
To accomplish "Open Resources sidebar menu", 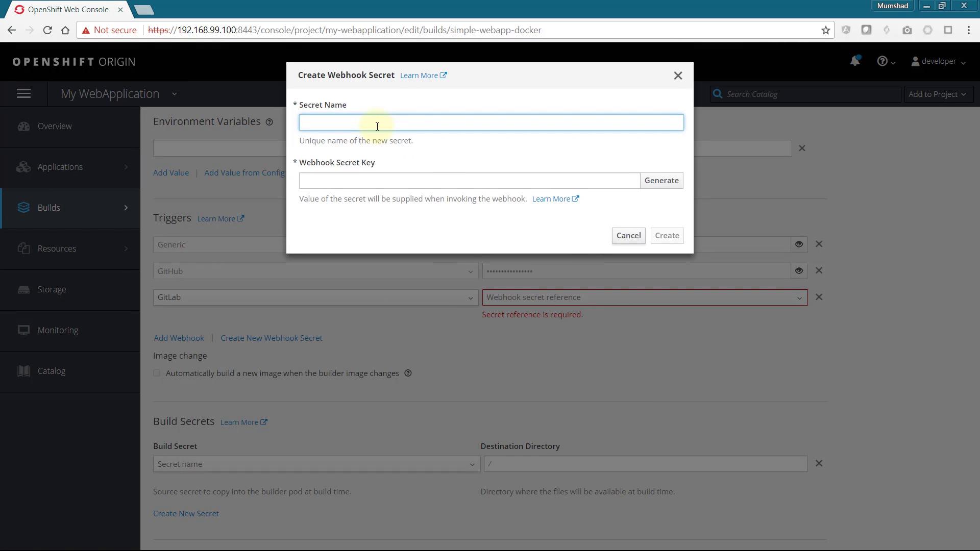I will pyautogui.click(x=70, y=249).
